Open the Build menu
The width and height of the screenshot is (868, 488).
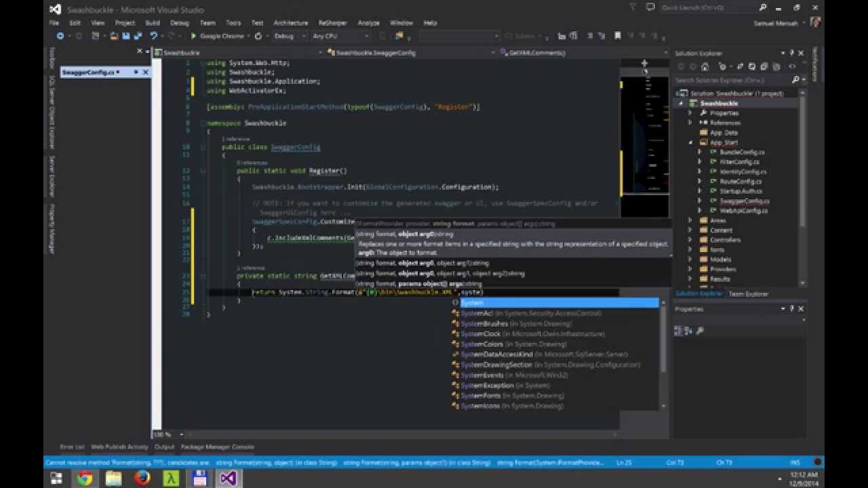153,23
